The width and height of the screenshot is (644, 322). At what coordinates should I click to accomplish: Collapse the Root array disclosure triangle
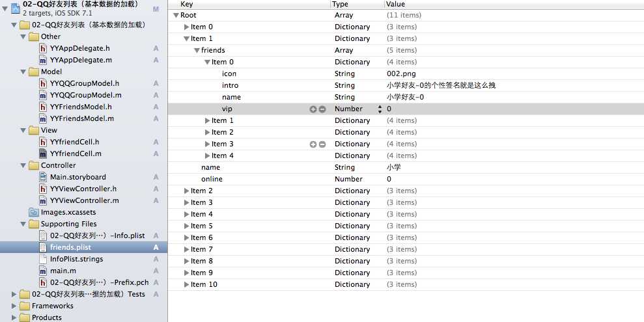point(176,15)
